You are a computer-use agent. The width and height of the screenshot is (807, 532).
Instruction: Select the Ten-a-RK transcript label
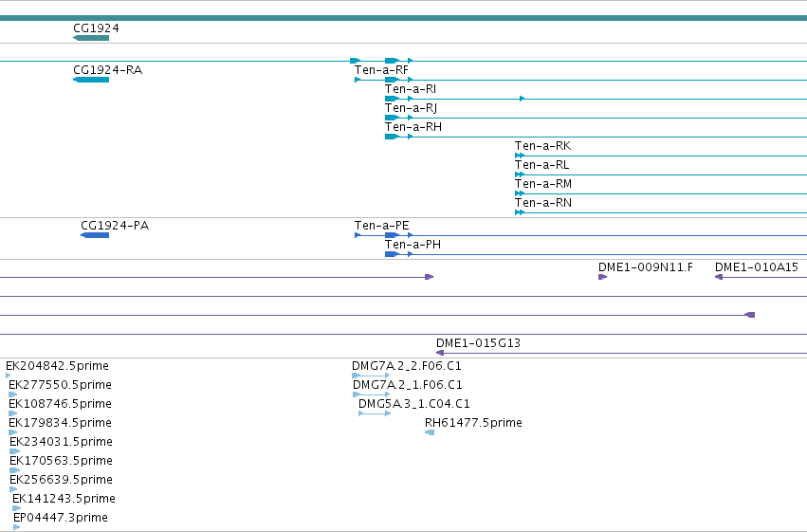[x=543, y=146]
